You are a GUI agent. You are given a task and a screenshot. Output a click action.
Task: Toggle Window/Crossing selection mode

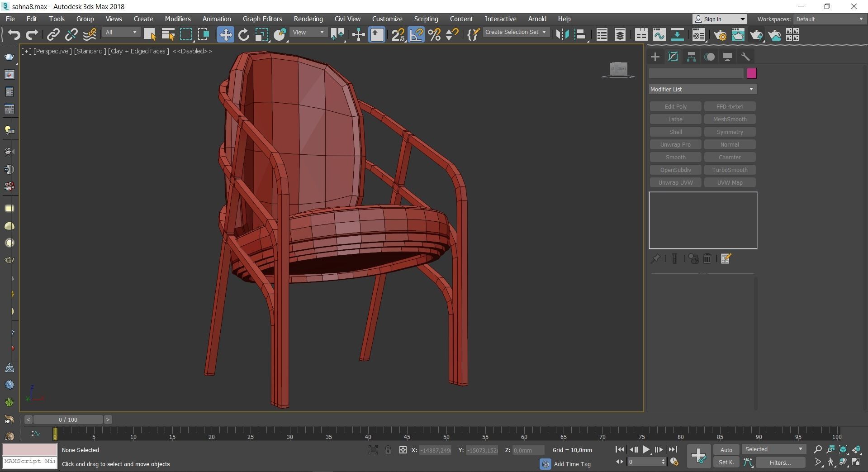coord(204,34)
